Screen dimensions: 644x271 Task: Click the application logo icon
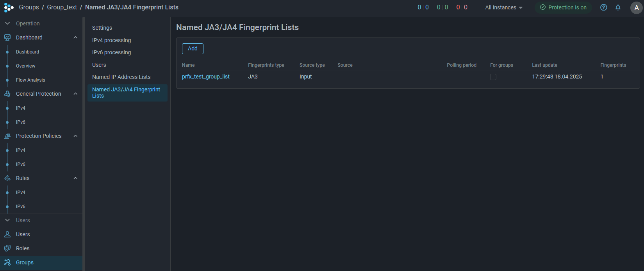pyautogui.click(x=9, y=7)
